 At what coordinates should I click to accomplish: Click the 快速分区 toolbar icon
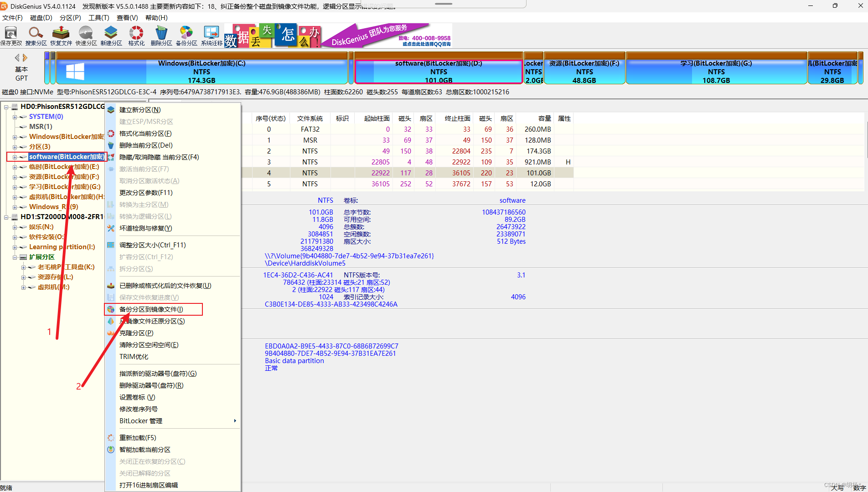[86, 36]
